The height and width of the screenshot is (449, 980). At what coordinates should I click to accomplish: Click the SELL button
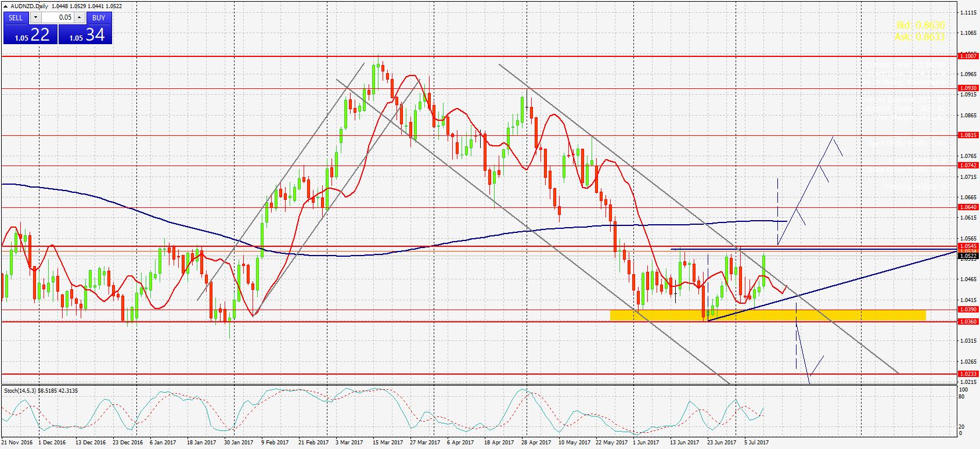tap(16, 18)
